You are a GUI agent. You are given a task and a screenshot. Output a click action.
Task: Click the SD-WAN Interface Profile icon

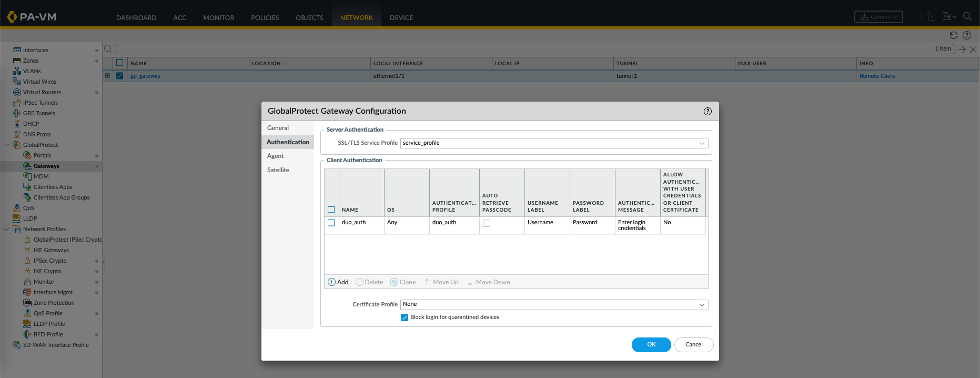pyautogui.click(x=17, y=345)
